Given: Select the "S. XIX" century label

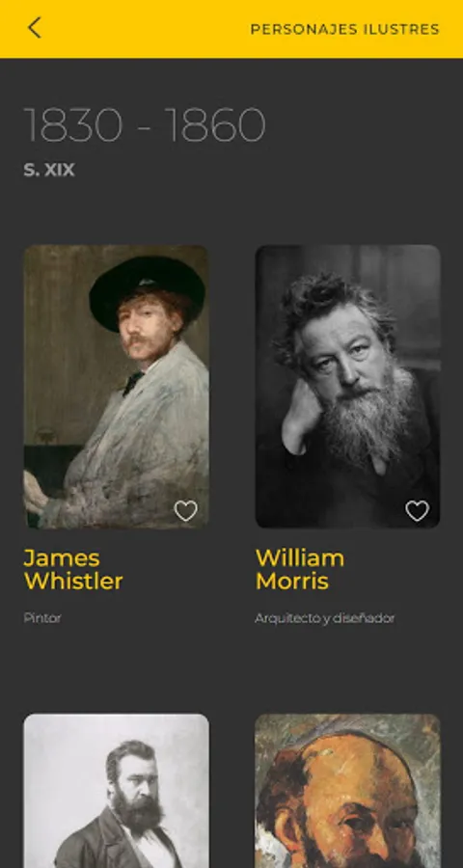Looking at the screenshot, I should (x=49, y=170).
